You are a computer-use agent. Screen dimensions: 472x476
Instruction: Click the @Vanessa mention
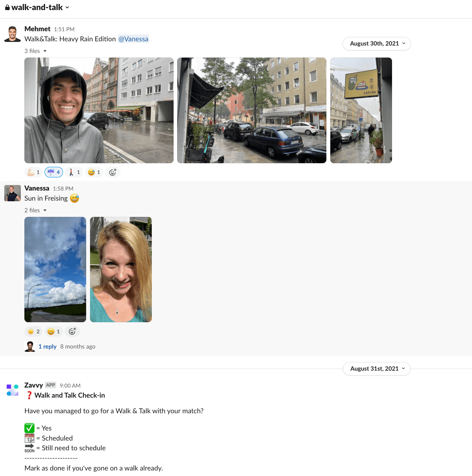133,39
